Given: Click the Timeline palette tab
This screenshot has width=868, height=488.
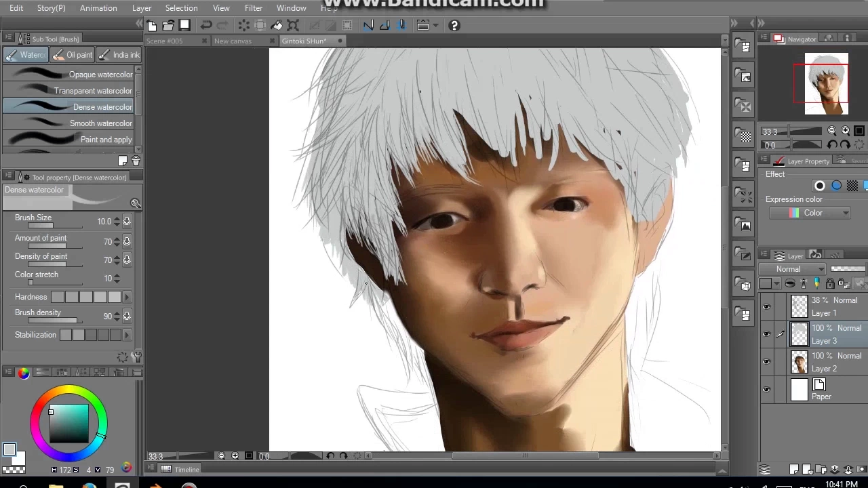Looking at the screenshot, I should [180, 469].
